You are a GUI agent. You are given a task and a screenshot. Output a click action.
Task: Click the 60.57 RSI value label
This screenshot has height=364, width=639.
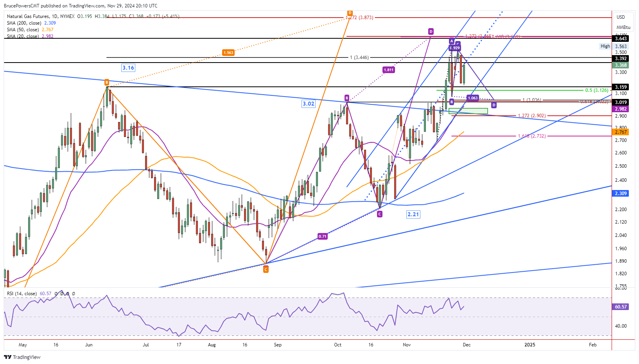[x=621, y=307]
